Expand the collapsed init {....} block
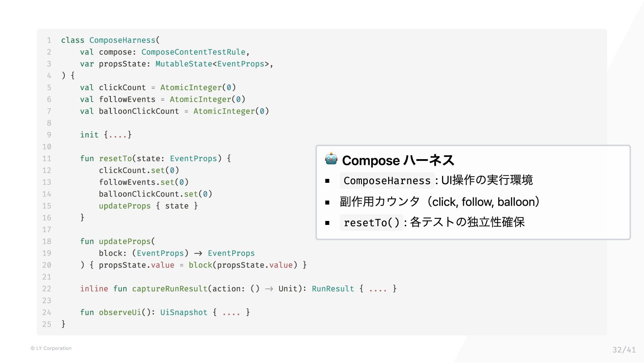This screenshot has width=644, height=363. pyautogui.click(x=118, y=135)
